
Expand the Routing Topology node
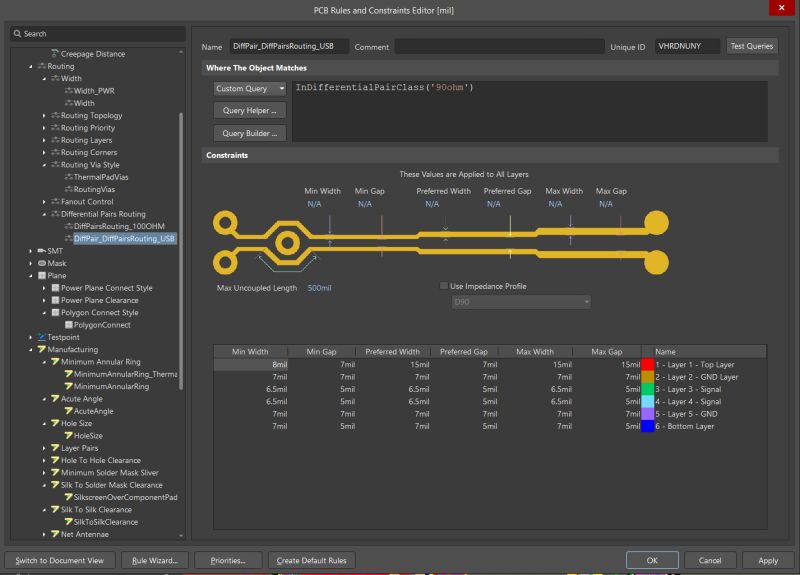click(x=44, y=116)
